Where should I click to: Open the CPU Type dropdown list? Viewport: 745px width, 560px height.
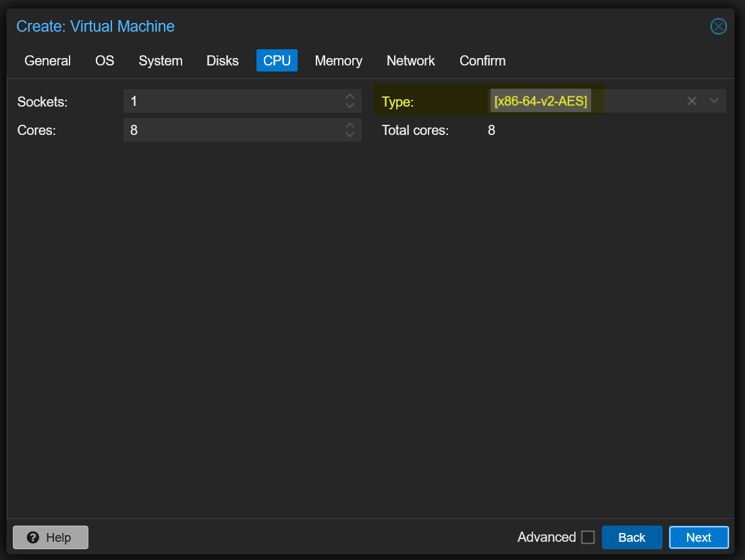click(715, 101)
